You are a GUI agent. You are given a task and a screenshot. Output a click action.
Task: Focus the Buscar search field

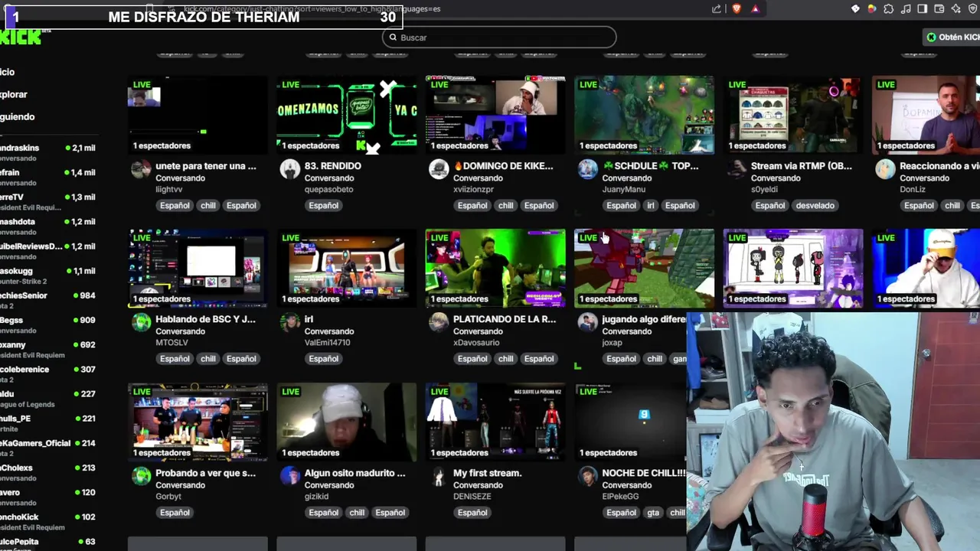[499, 37]
